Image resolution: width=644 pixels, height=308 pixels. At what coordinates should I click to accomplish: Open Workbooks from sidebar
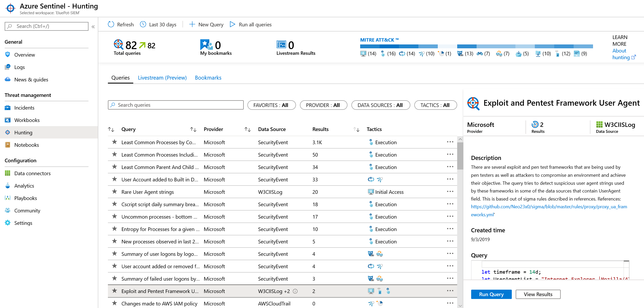(x=27, y=120)
